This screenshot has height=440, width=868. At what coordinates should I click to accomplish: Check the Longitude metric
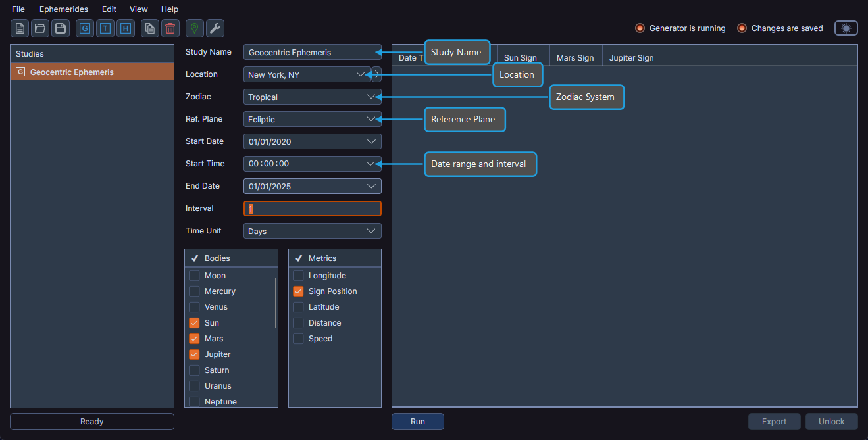[297, 275]
